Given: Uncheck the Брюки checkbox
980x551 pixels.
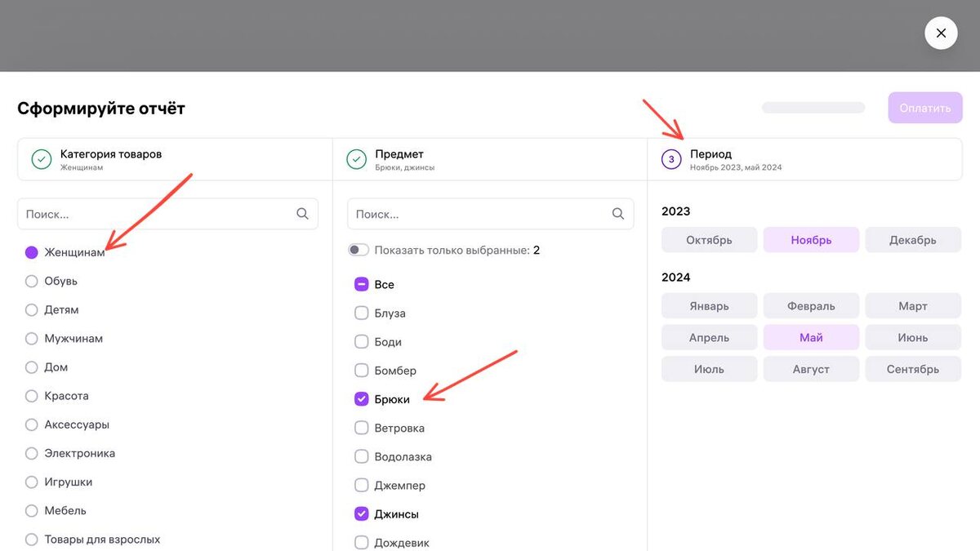Looking at the screenshot, I should (x=362, y=399).
